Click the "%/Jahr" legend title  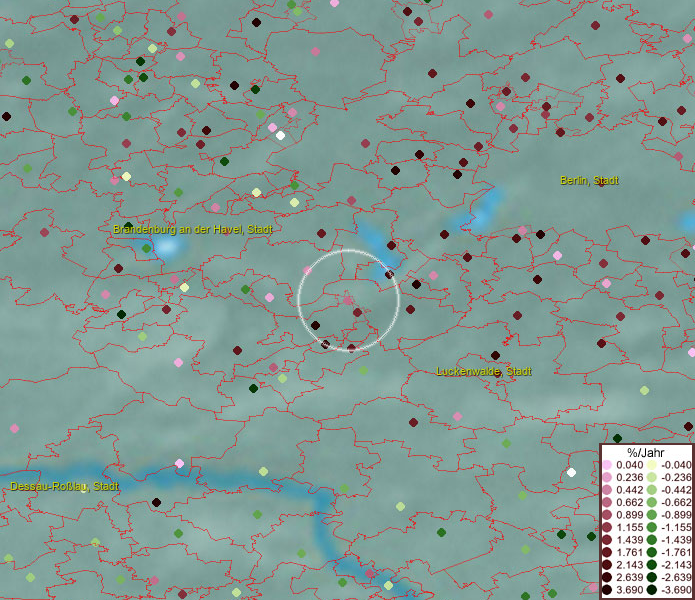click(646, 452)
